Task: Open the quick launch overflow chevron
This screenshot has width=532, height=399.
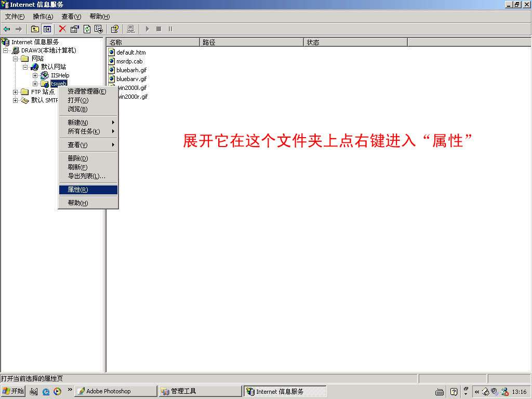Action: [70, 390]
